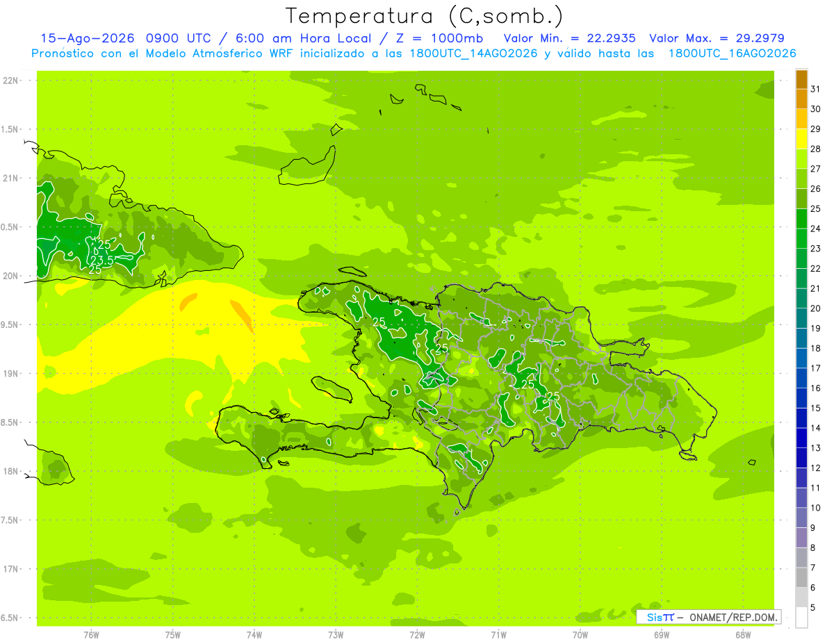Click the '72W' longitude axis label
This screenshot has width=834, height=644.
[417, 635]
